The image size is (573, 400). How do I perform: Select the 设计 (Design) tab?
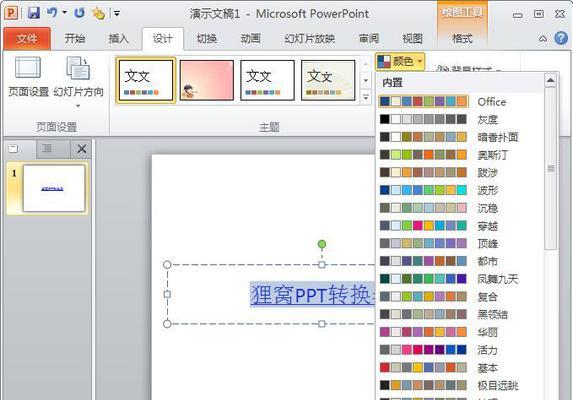point(162,38)
